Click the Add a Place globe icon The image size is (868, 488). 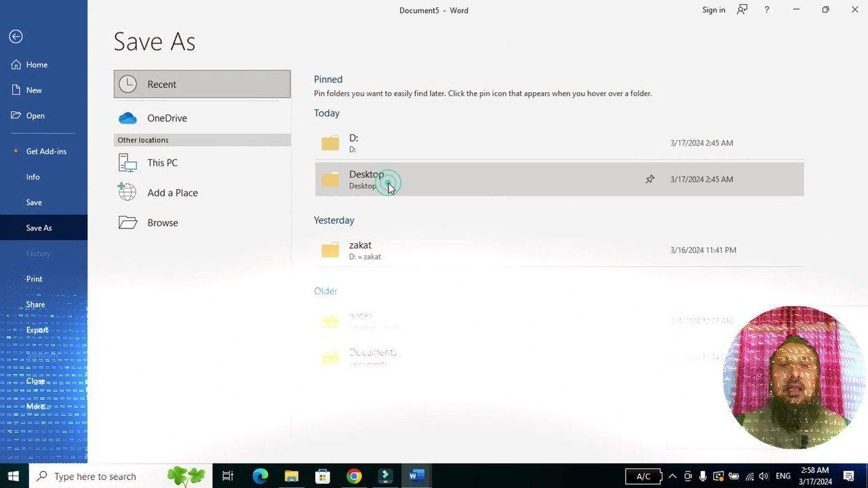point(127,192)
